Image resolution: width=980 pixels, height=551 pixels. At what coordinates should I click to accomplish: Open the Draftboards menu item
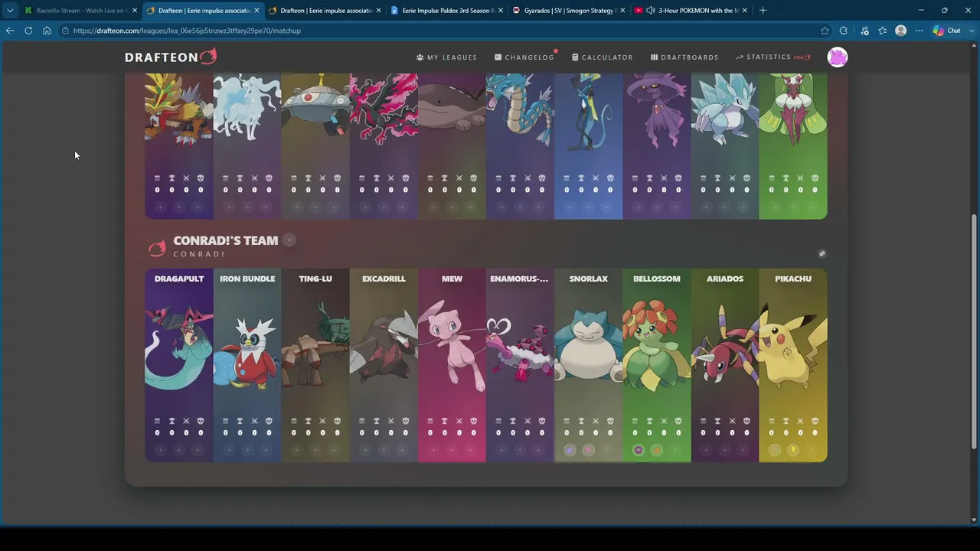[684, 57]
